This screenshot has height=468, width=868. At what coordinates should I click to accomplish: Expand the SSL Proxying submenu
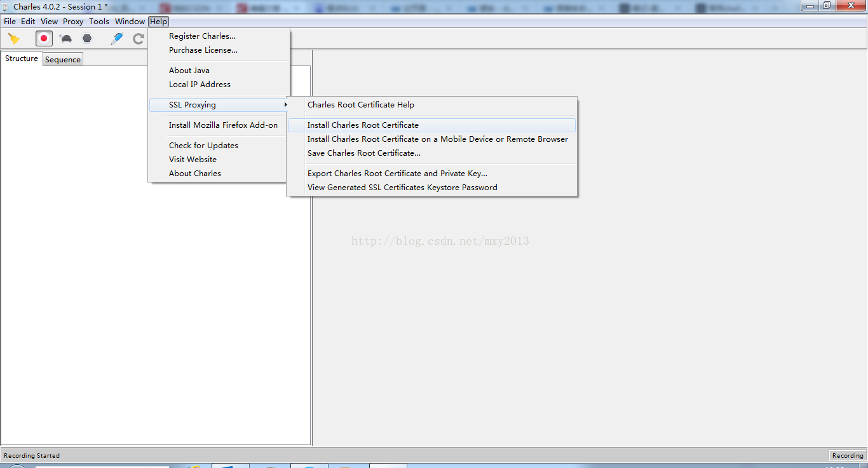coord(219,105)
